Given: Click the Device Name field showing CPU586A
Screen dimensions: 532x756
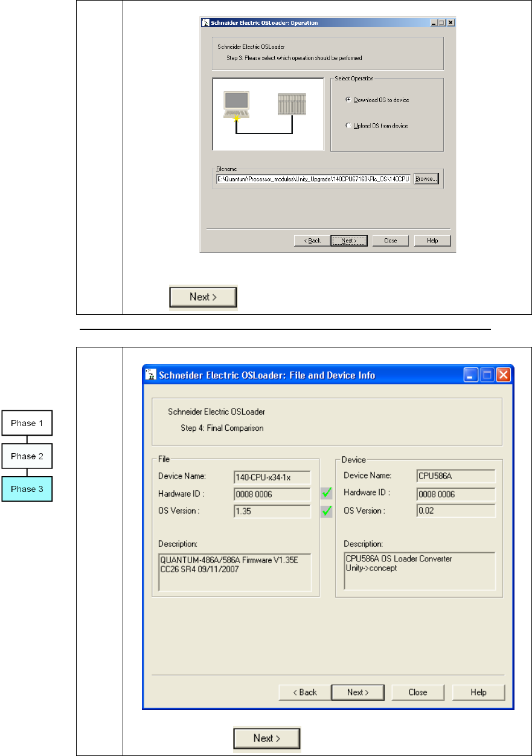Looking at the screenshot, I should click(x=456, y=476).
